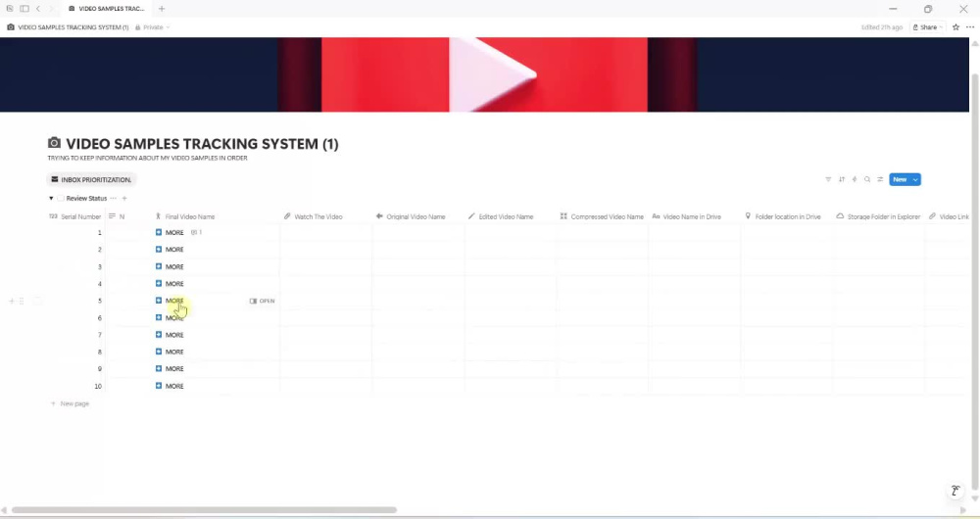This screenshot has width=980, height=519.
Task: Go back with the left arrow
Action: pos(38,9)
